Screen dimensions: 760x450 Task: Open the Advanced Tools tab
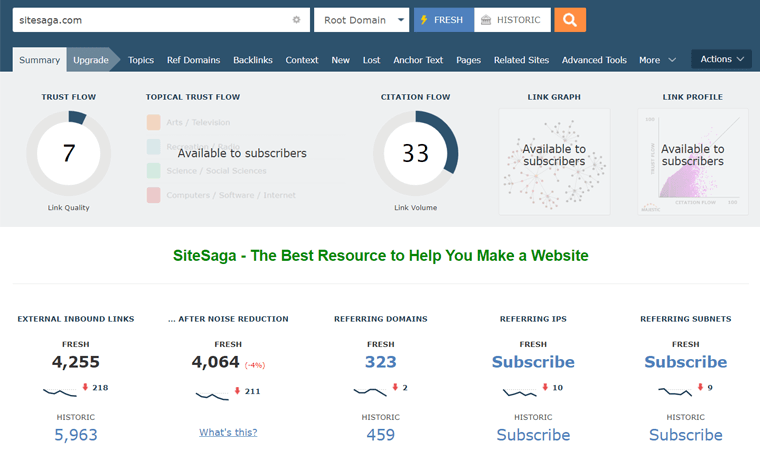coord(594,60)
